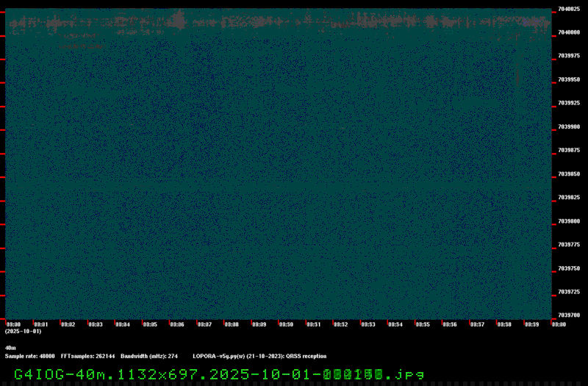Select the 7040000 frequency axis label
The width and height of the screenshot is (588, 386).
[568, 32]
